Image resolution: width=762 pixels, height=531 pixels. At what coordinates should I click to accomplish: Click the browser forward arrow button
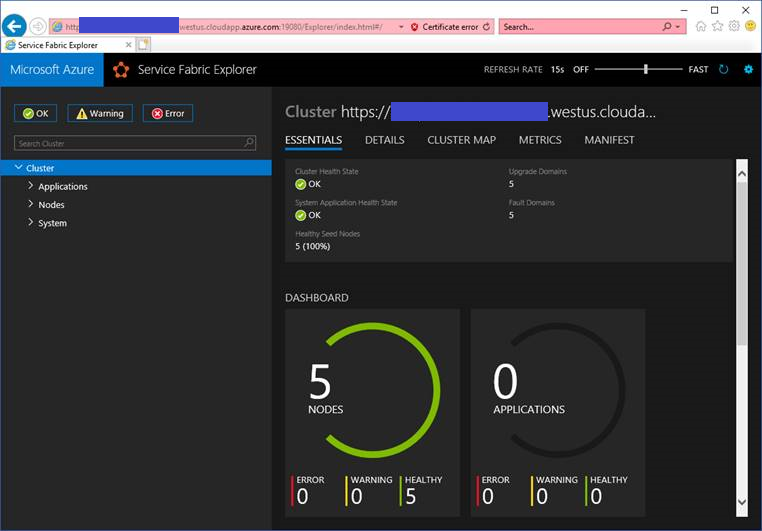click(x=38, y=26)
